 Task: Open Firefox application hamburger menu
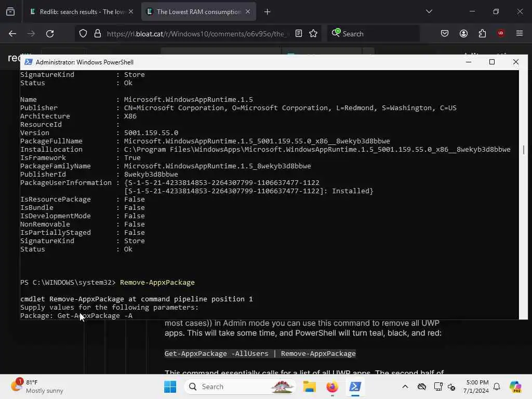tap(520, 33)
